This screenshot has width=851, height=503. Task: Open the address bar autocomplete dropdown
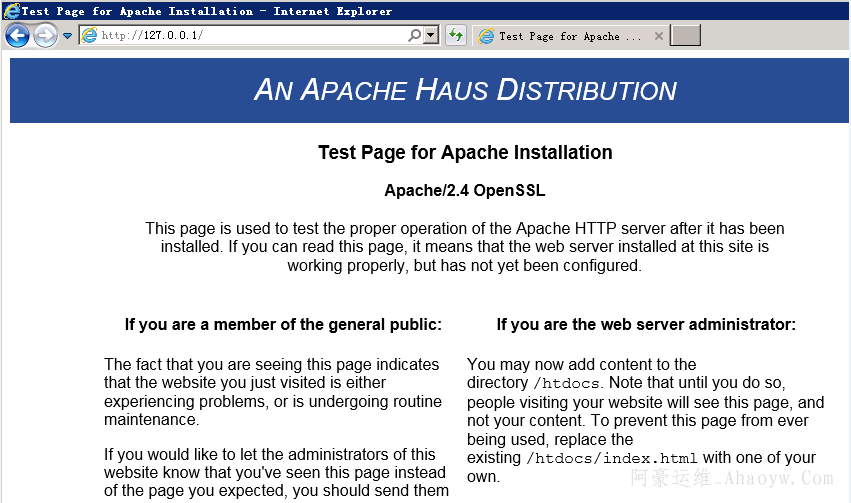(431, 36)
